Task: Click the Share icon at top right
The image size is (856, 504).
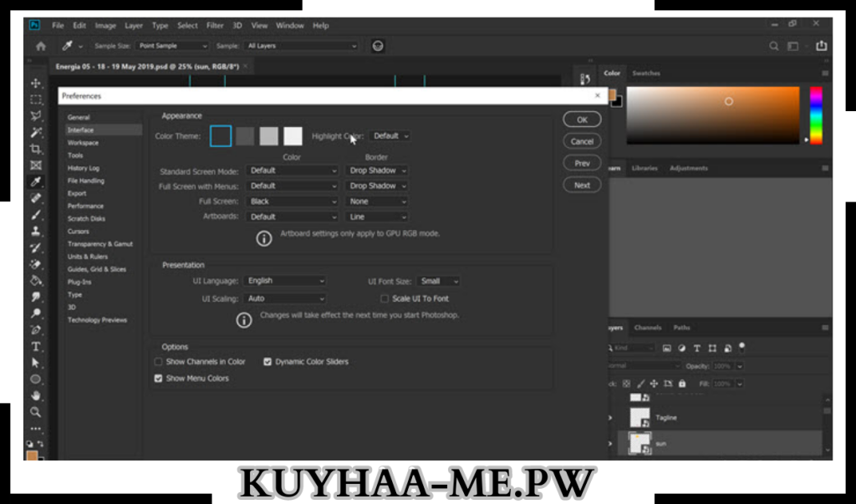Action: [x=821, y=46]
